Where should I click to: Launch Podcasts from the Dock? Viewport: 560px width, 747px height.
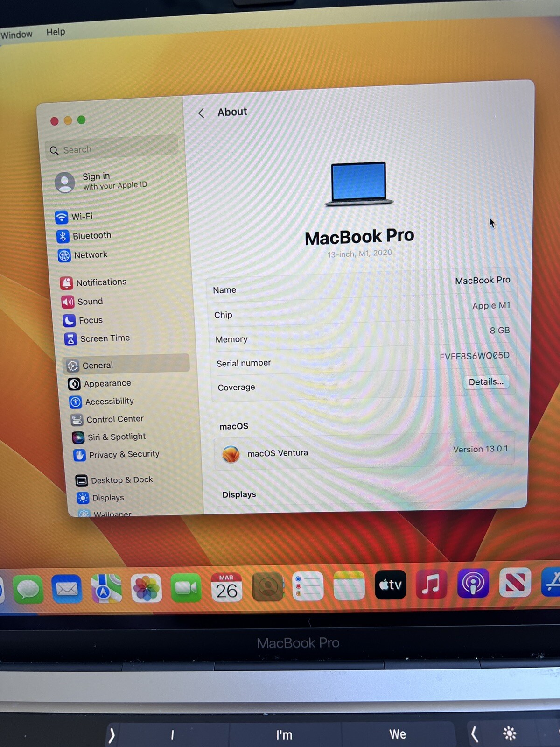(473, 583)
